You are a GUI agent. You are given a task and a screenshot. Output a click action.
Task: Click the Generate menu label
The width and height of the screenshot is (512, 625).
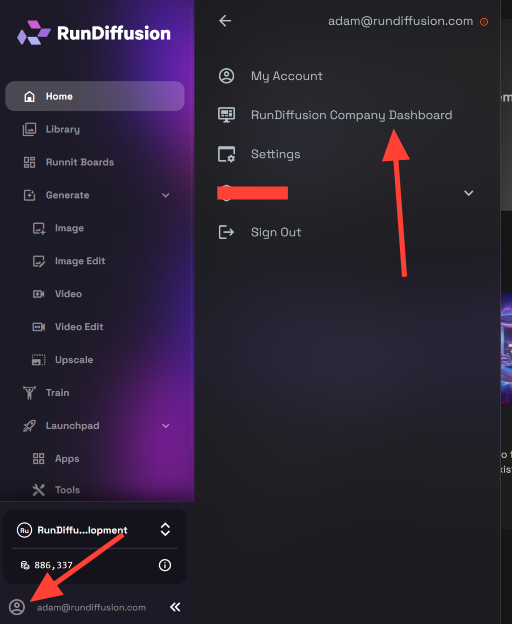coord(67,195)
